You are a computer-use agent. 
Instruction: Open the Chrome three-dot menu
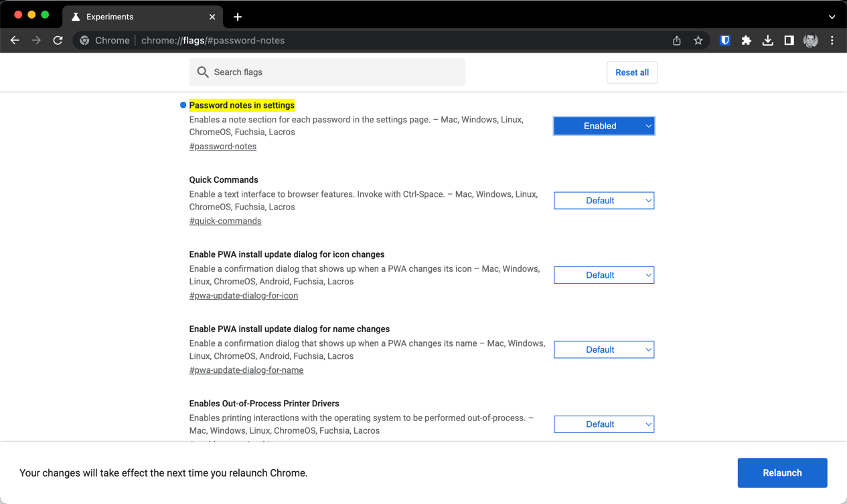tap(832, 41)
